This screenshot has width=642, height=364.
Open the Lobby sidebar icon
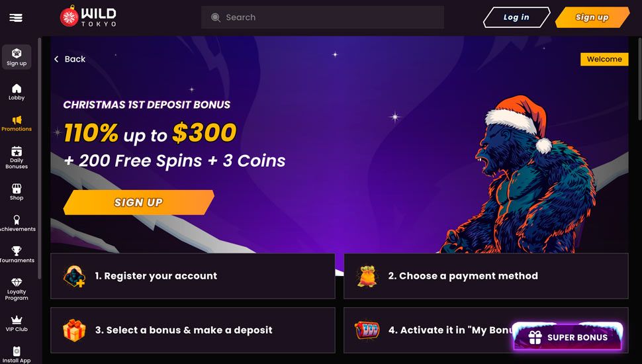click(x=17, y=92)
